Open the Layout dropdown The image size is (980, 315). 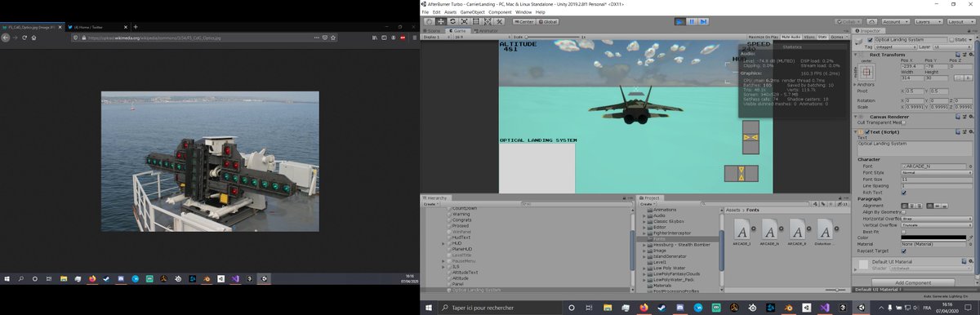click(961, 22)
